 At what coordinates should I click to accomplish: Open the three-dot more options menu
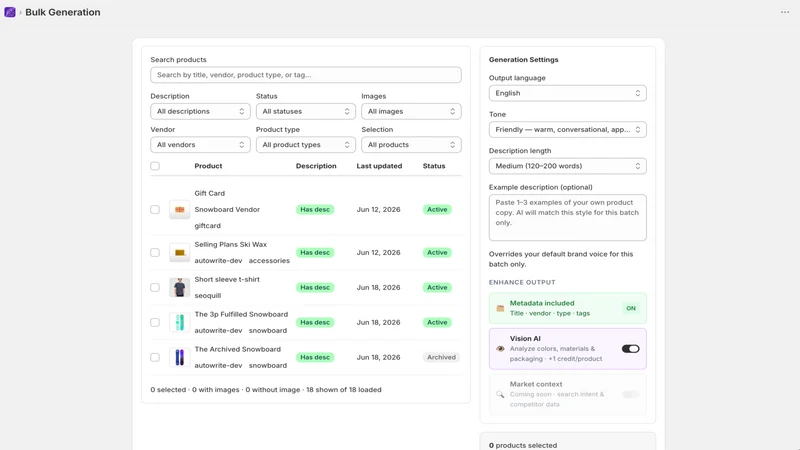[x=785, y=12]
